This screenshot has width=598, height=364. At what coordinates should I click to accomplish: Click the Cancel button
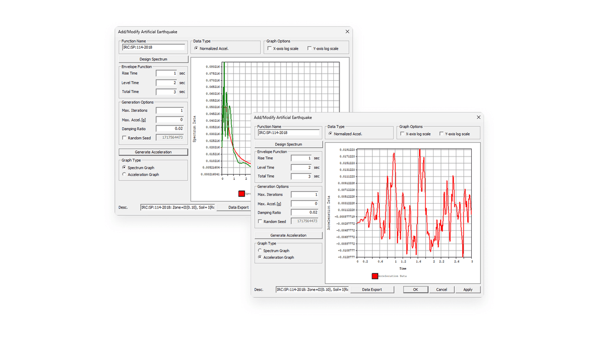(x=441, y=289)
